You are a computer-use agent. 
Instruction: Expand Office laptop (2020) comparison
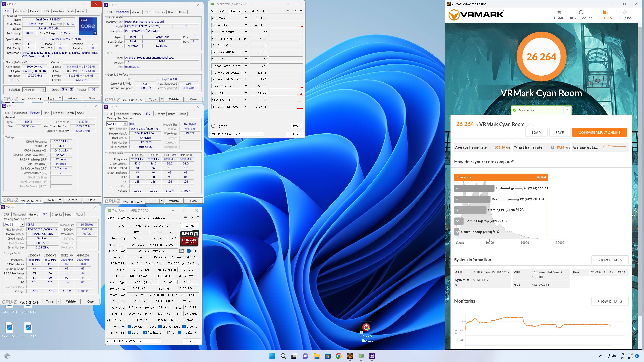pyautogui.click(x=457, y=232)
